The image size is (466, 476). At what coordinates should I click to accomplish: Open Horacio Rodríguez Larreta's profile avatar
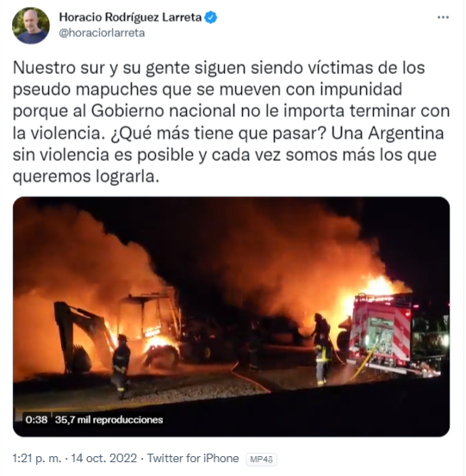point(31,26)
